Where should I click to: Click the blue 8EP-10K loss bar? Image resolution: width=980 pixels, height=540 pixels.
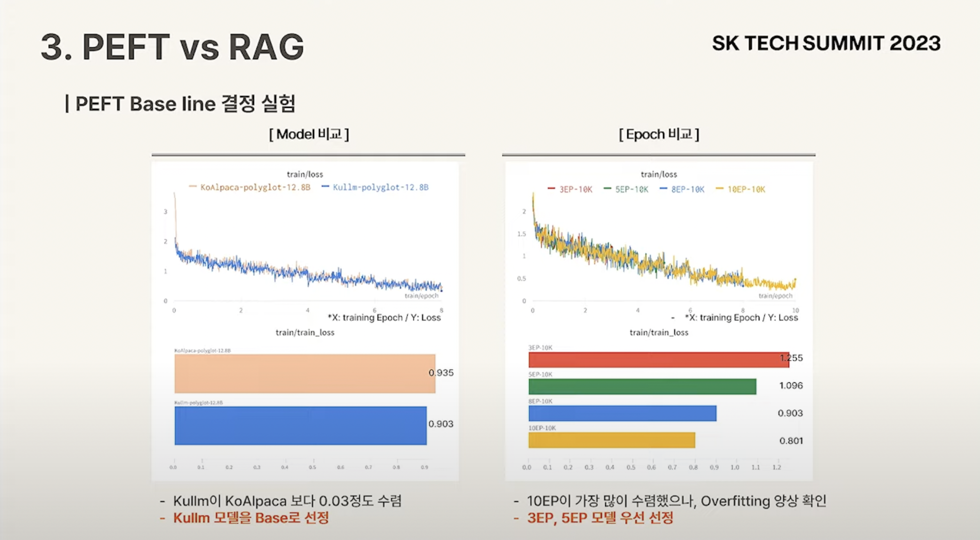pos(622,413)
